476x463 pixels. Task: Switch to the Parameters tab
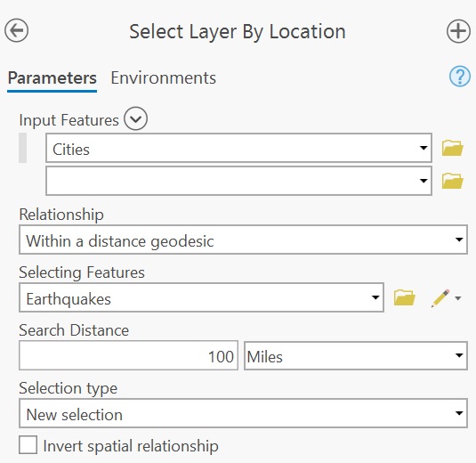(52, 78)
